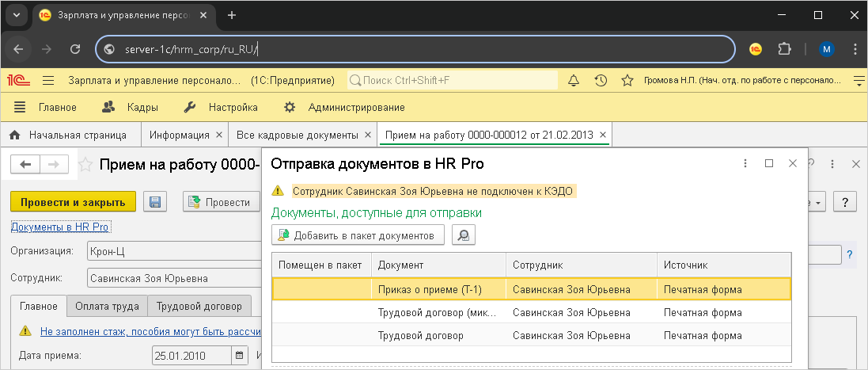Open the browser profile avatar M
This screenshot has height=370, width=868.
[x=827, y=49]
